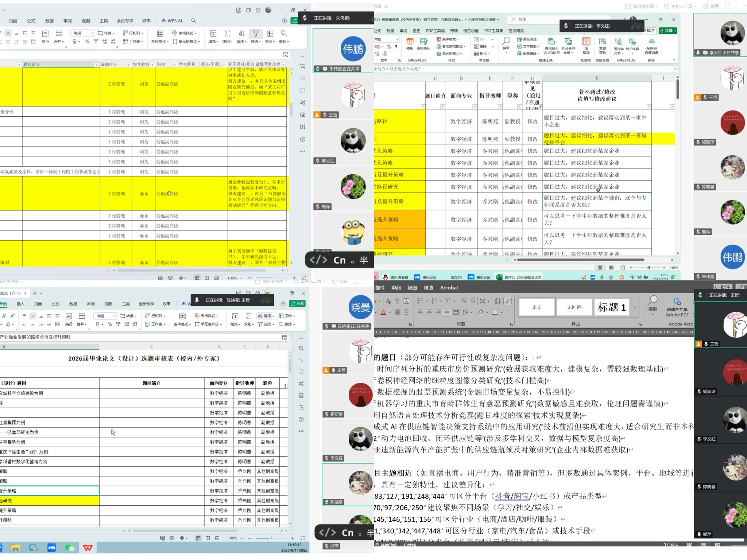The image size is (747, 560).
Task: Click the 求和 sigma sum icon
Action: point(227,34)
